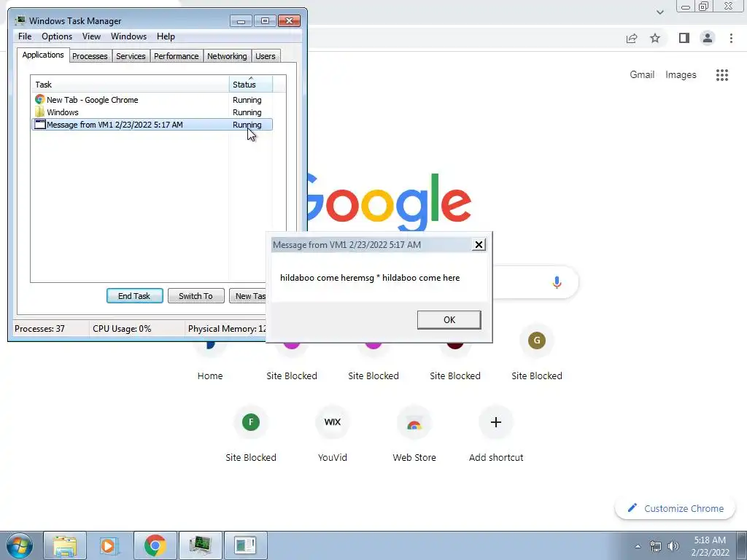
Task: Open the YouVid shortcut tile
Action: point(333,433)
